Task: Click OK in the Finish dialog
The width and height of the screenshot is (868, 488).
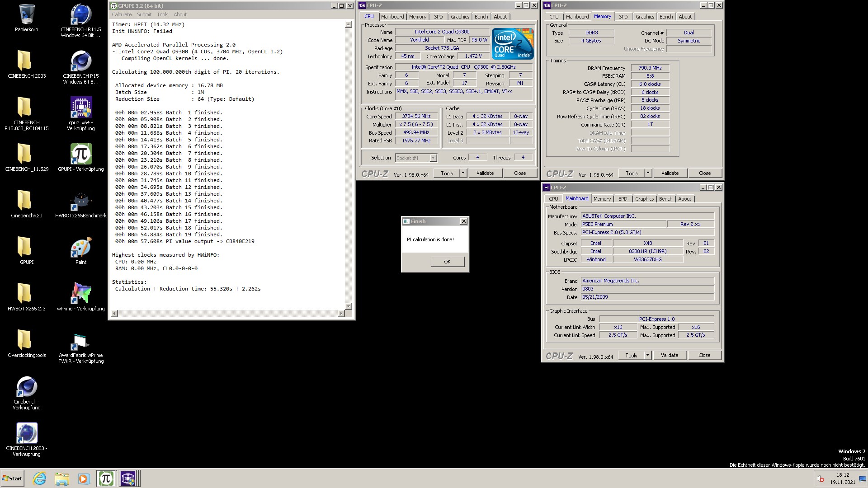Action: coord(447,262)
